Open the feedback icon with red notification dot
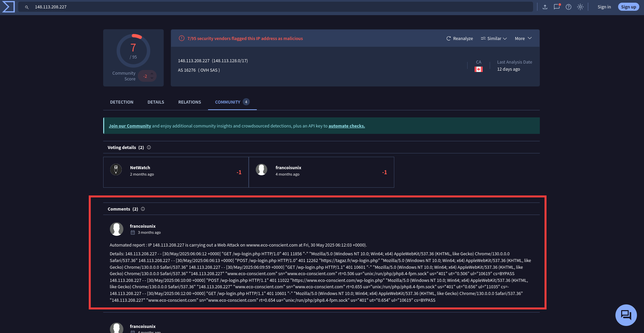Viewport: 644px width, 333px height. 557,7
